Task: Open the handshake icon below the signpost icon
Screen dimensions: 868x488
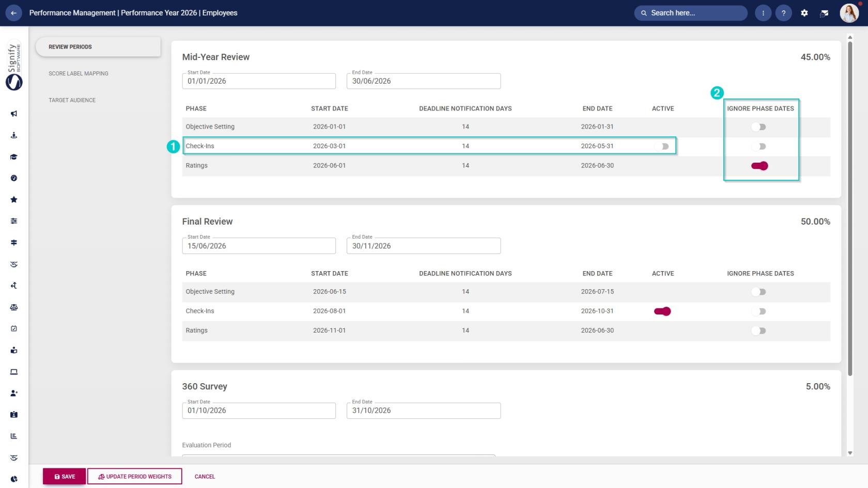Action: [14, 264]
